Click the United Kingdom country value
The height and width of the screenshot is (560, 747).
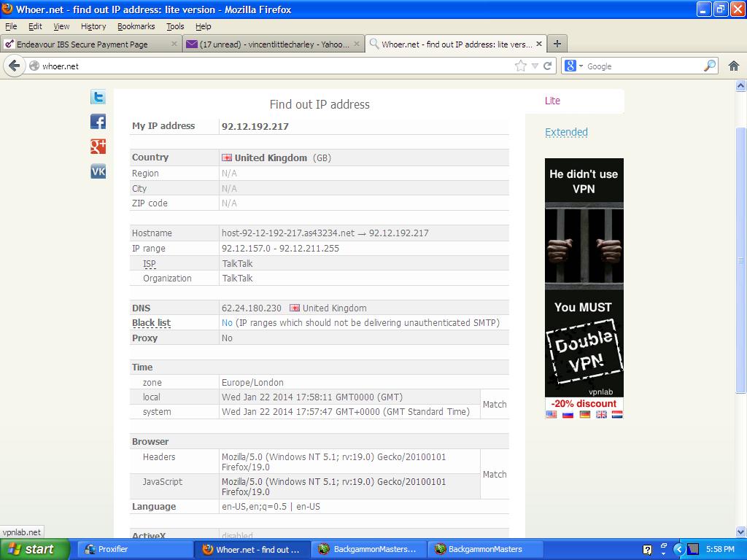[x=271, y=157]
